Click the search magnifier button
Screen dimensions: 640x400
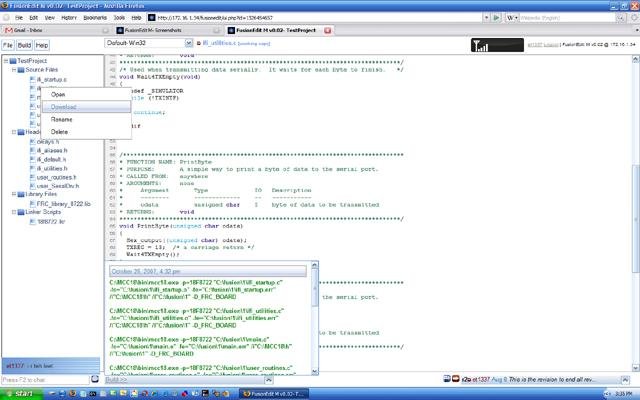pyautogui.click(x=621, y=18)
